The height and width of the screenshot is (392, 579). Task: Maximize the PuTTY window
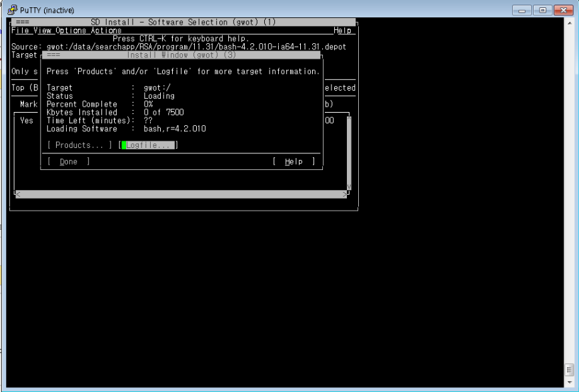pos(542,10)
